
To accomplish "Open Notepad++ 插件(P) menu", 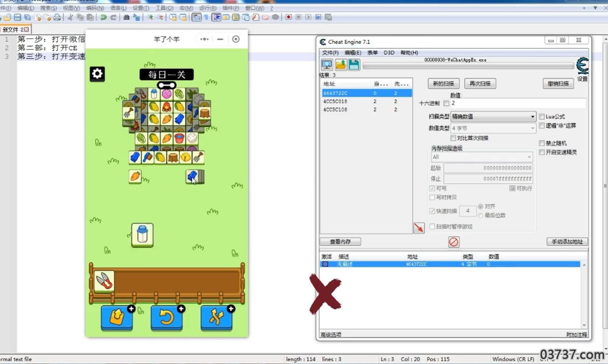I will (x=231, y=8).
